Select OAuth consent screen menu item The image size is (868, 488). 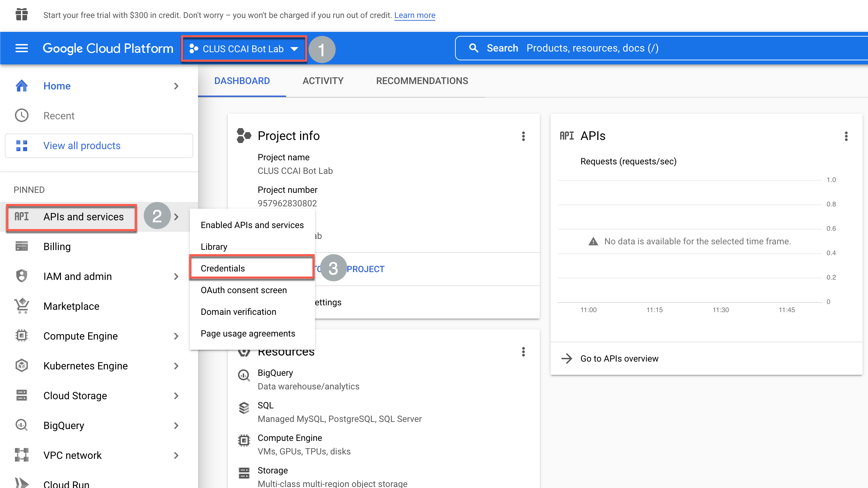252,290
